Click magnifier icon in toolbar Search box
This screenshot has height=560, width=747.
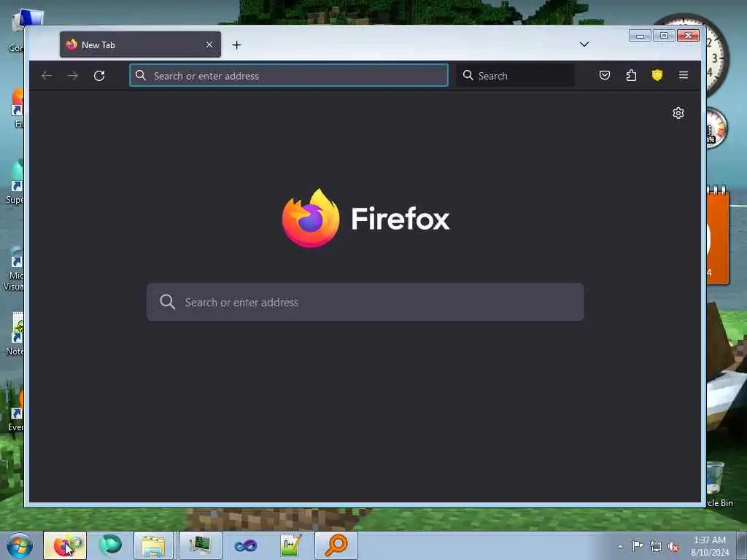[x=468, y=75]
